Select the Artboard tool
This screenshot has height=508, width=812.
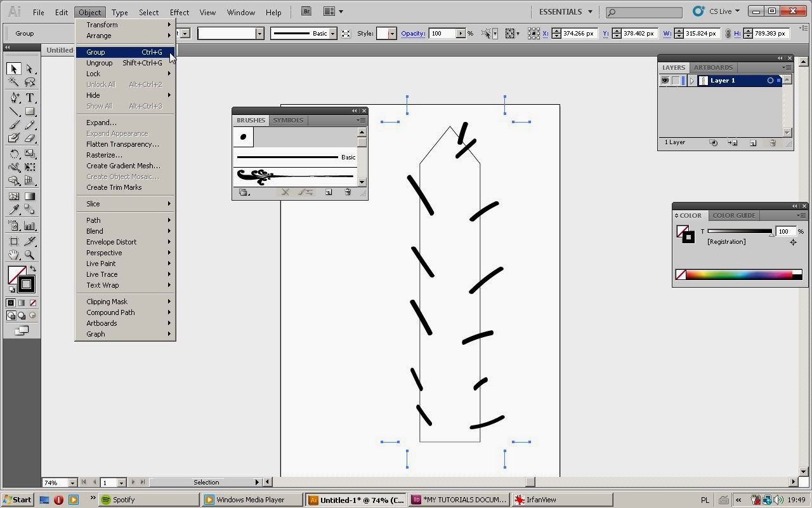14,241
